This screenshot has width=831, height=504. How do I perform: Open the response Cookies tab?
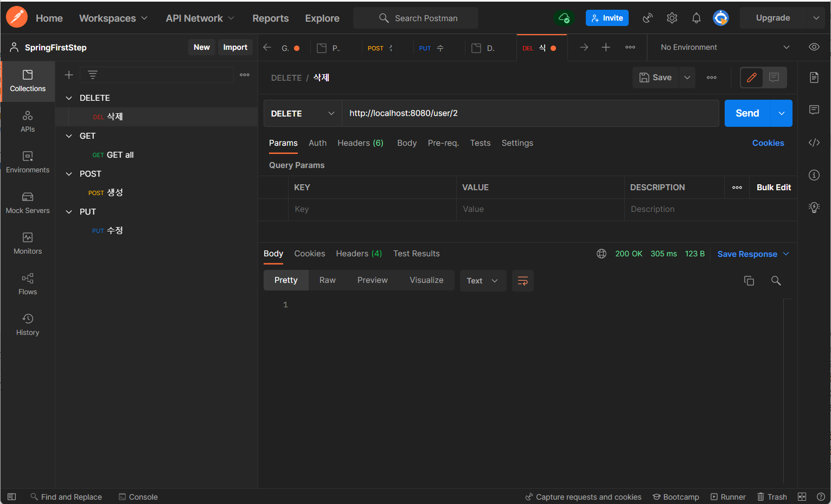(310, 254)
